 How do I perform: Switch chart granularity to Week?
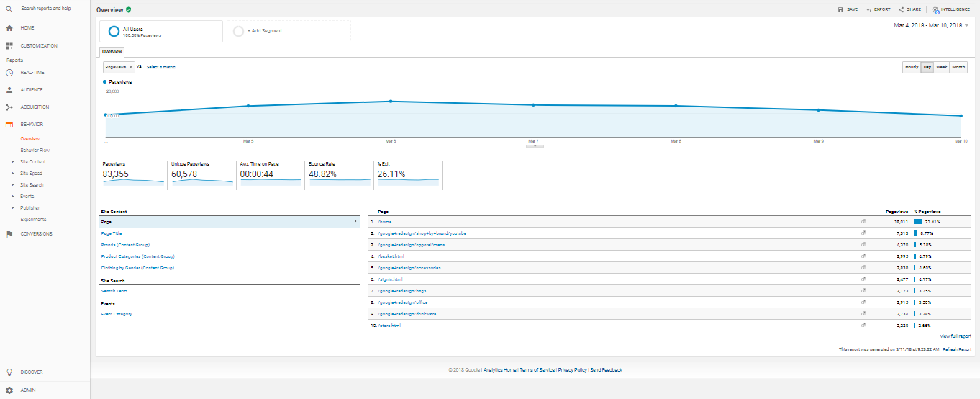tap(941, 67)
